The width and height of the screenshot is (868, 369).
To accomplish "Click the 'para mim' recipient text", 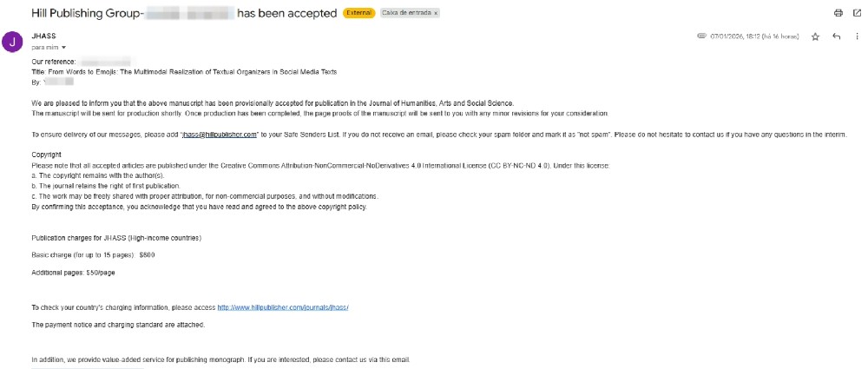I will point(44,47).
